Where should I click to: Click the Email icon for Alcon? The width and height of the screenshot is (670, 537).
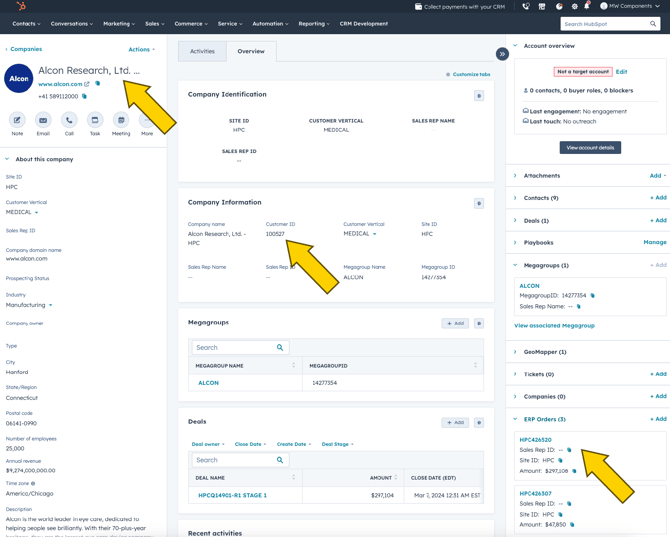43,121
